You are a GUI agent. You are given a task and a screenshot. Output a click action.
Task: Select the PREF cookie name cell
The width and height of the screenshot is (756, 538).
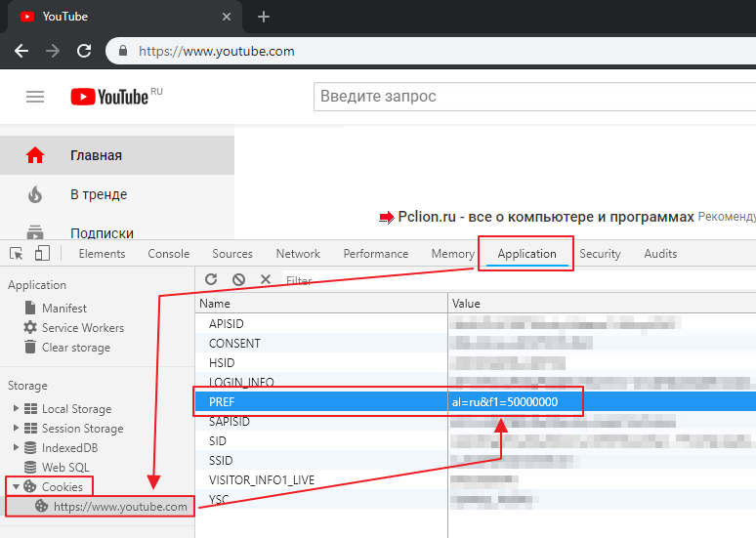click(321, 402)
